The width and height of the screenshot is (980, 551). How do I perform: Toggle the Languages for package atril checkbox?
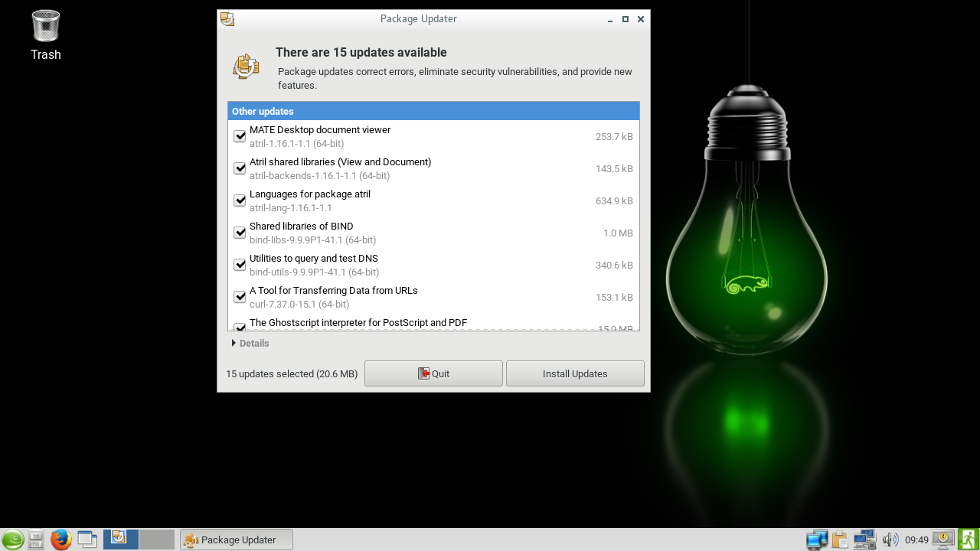pyautogui.click(x=240, y=201)
